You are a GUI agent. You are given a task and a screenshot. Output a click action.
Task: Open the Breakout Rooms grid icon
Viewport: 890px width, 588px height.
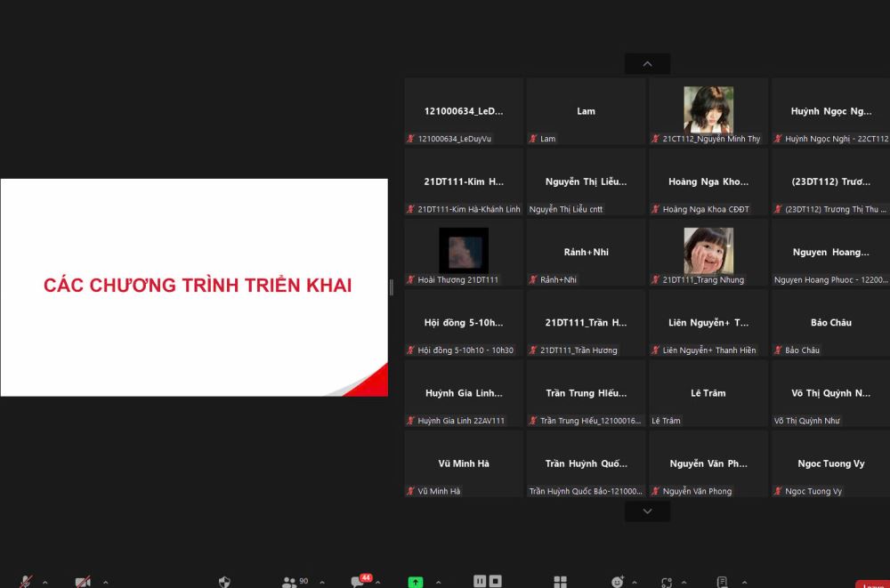[560, 582]
